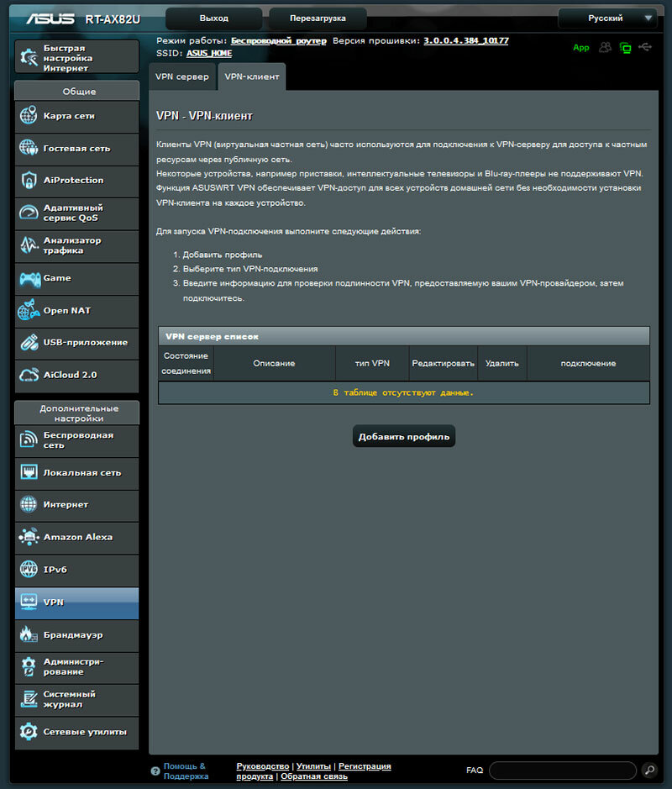Click the ASUS_HOME SSID link
This screenshot has width=672, height=789.
(x=209, y=53)
